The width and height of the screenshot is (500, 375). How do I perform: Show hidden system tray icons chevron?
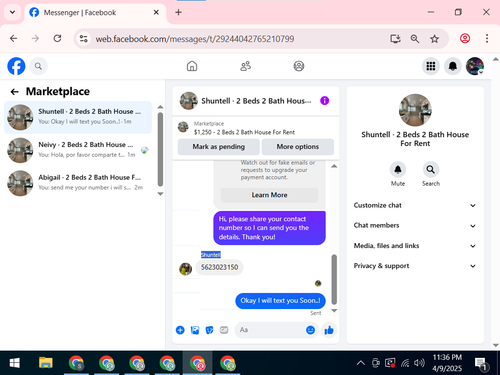361,363
